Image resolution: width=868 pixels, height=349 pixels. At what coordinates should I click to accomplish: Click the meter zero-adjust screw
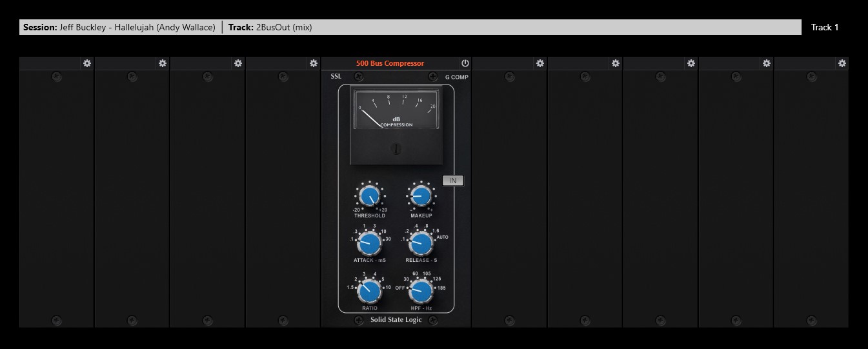coord(396,149)
